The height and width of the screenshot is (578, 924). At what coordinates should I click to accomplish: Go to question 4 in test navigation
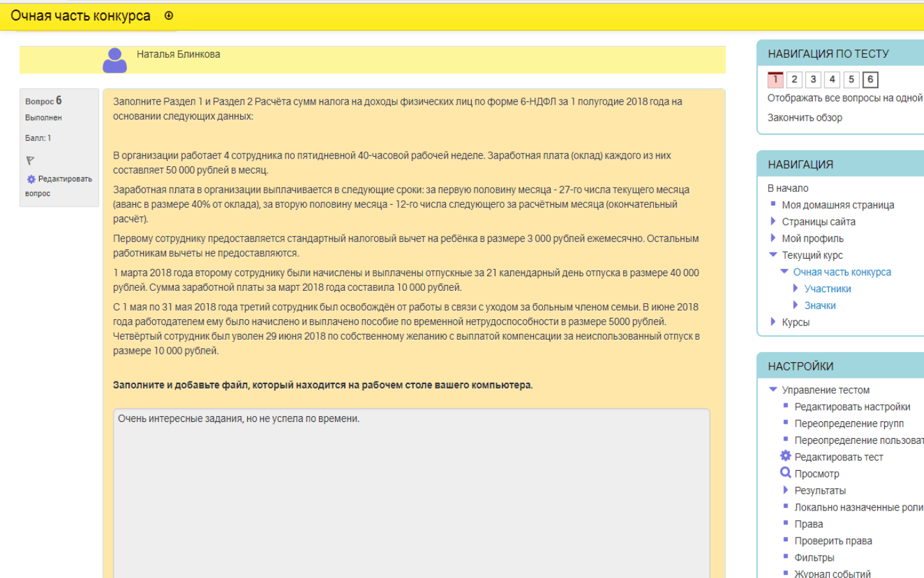point(832,79)
